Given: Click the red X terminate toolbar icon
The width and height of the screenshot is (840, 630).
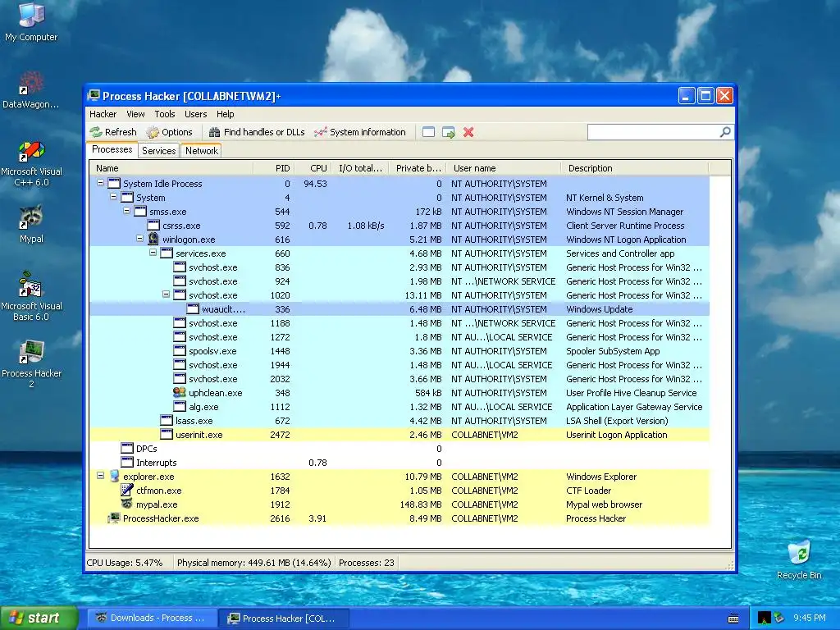Looking at the screenshot, I should pos(468,132).
